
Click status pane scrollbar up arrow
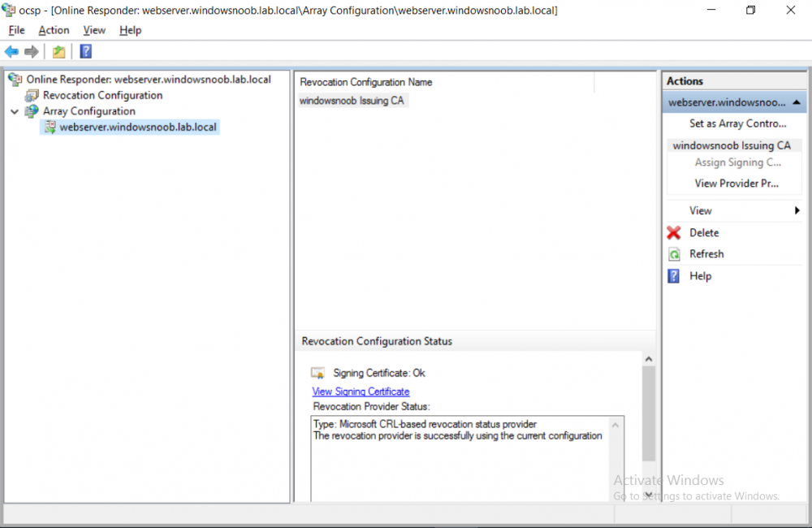648,358
